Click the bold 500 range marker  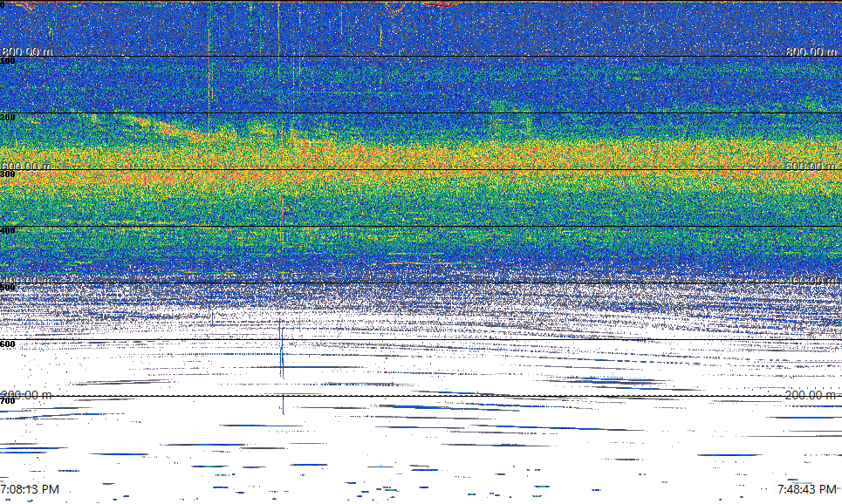[x=8, y=288]
